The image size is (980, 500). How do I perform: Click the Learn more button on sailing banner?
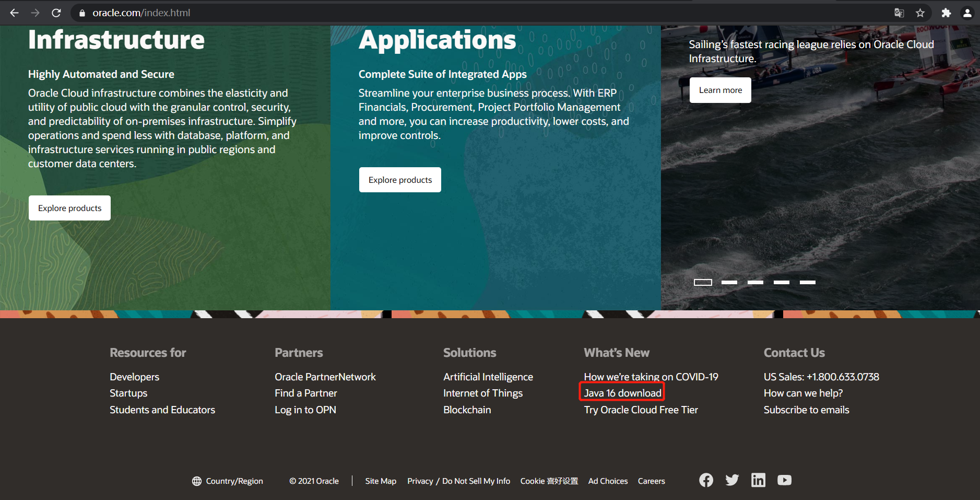721,90
